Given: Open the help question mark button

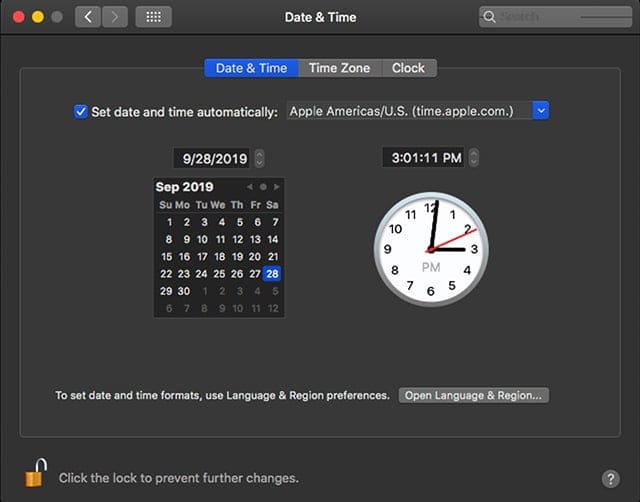Looking at the screenshot, I should click(x=610, y=479).
